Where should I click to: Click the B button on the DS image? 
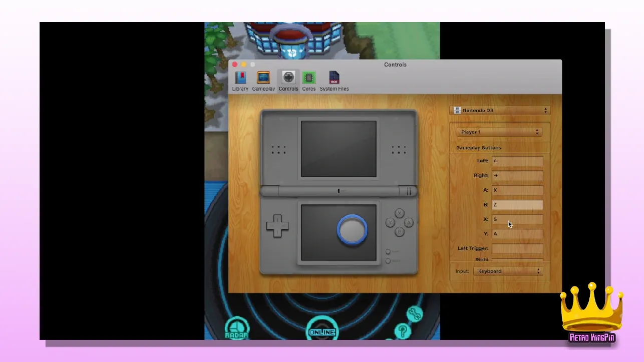point(400,232)
